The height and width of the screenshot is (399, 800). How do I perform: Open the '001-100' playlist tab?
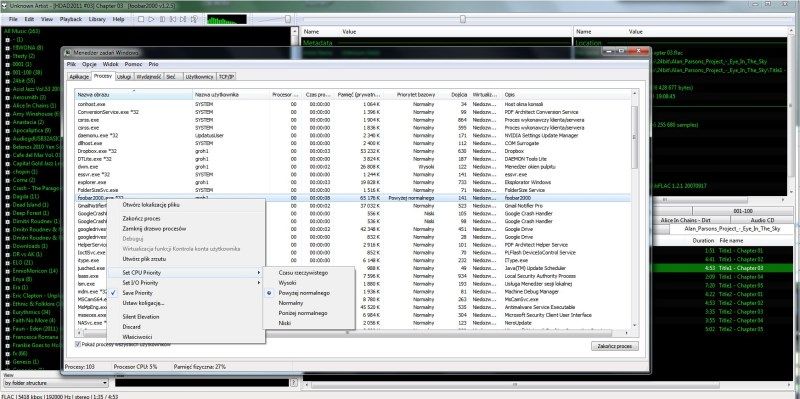(743, 210)
